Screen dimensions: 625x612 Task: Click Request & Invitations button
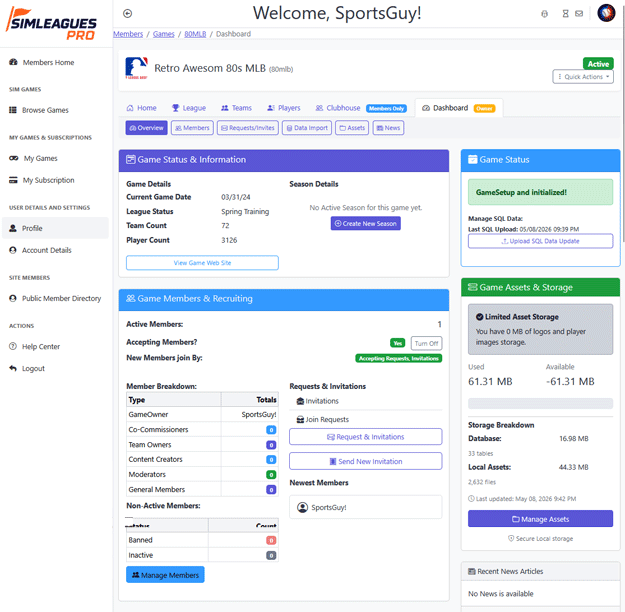pyautogui.click(x=366, y=437)
